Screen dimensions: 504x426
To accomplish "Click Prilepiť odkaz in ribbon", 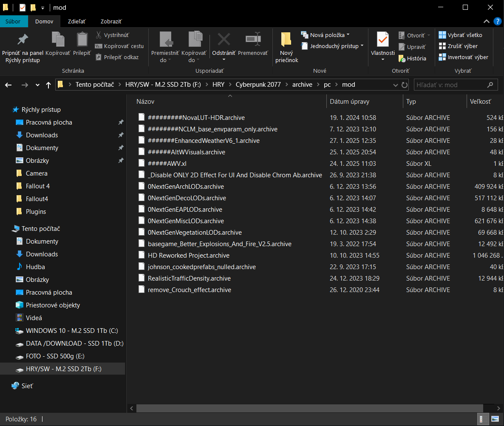I will click(117, 57).
